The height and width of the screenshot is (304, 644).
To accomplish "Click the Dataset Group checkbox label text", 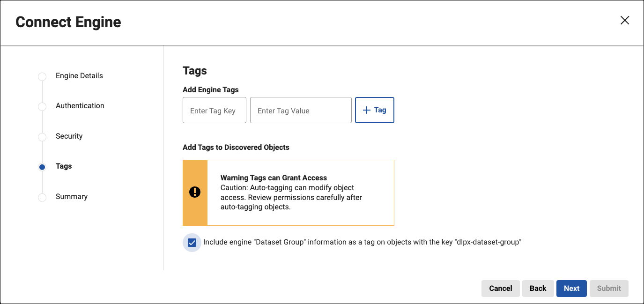I will [362, 242].
